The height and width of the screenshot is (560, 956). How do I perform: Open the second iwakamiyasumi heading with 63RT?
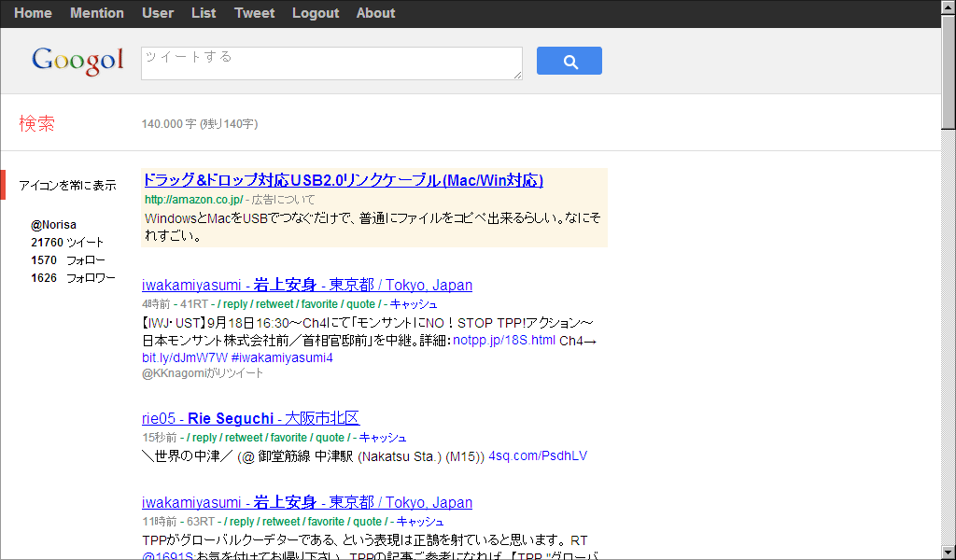[306, 502]
